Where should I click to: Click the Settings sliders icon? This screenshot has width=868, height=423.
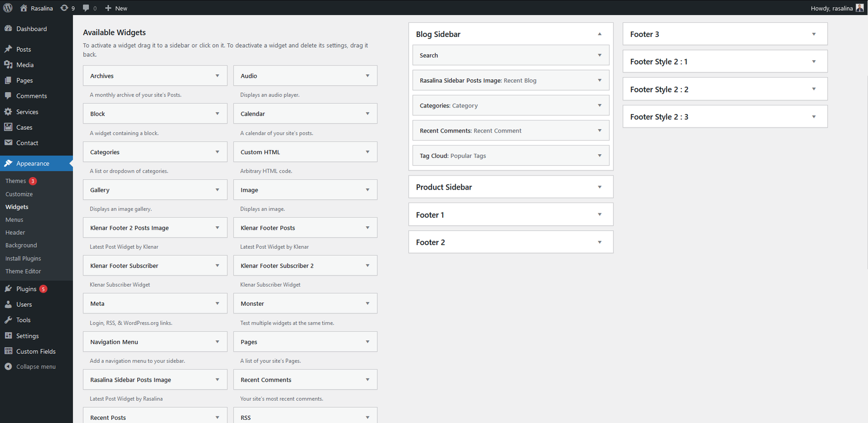tap(8, 336)
